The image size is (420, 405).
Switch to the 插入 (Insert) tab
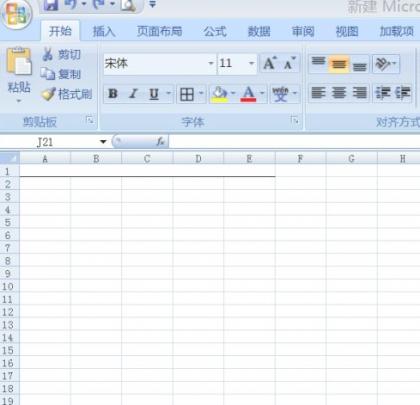(104, 31)
